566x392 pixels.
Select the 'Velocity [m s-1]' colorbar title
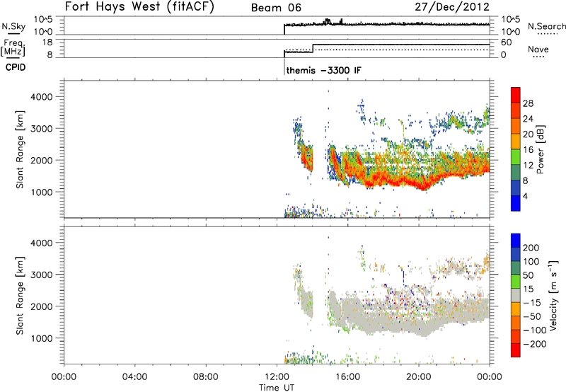553,295
